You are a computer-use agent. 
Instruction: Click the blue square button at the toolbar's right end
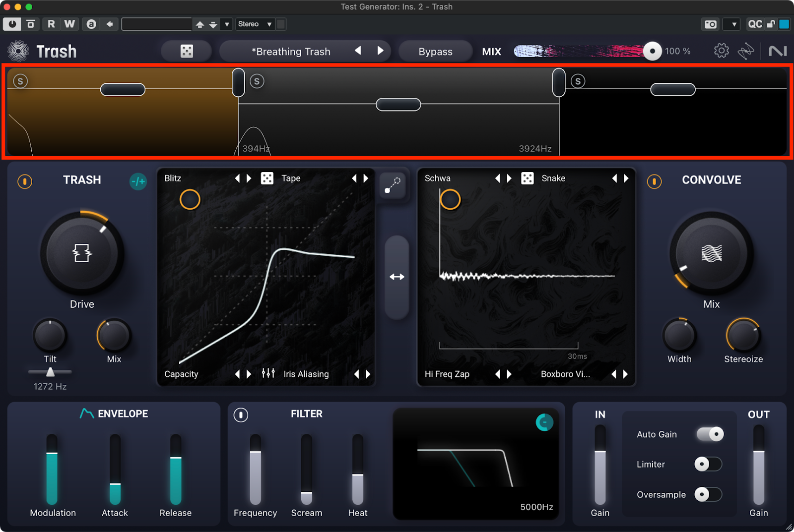[x=784, y=24]
